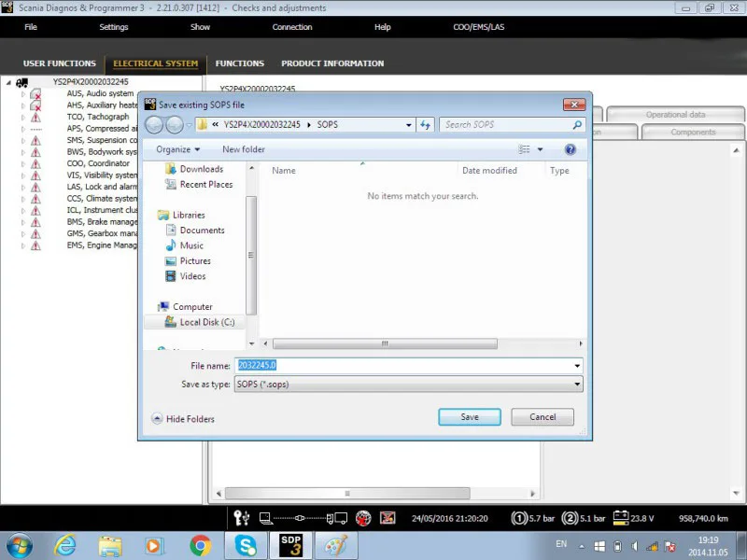Open Google Chrome from the taskbar

[x=200, y=546]
